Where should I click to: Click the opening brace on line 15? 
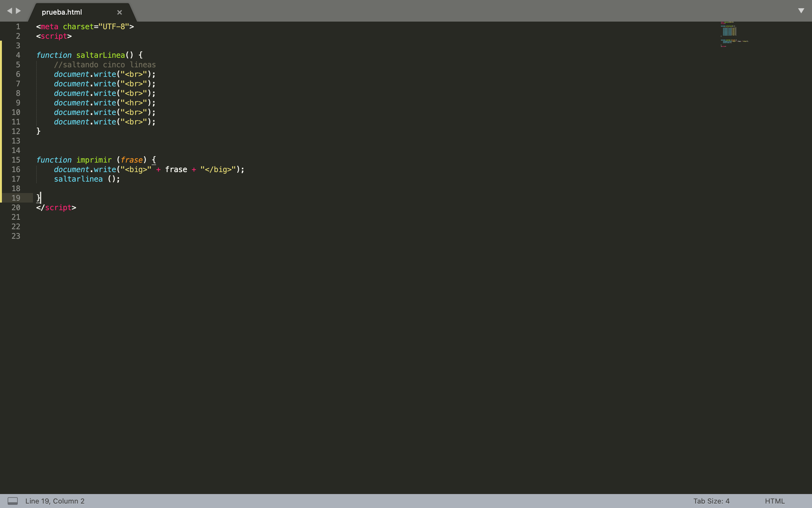tap(154, 160)
